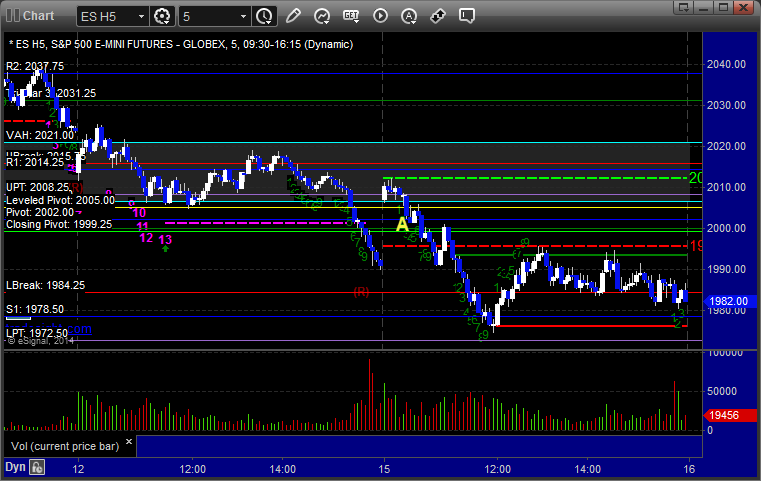The width and height of the screenshot is (761, 481).
Task: Click the Dyn scaling button
Action: [15, 467]
